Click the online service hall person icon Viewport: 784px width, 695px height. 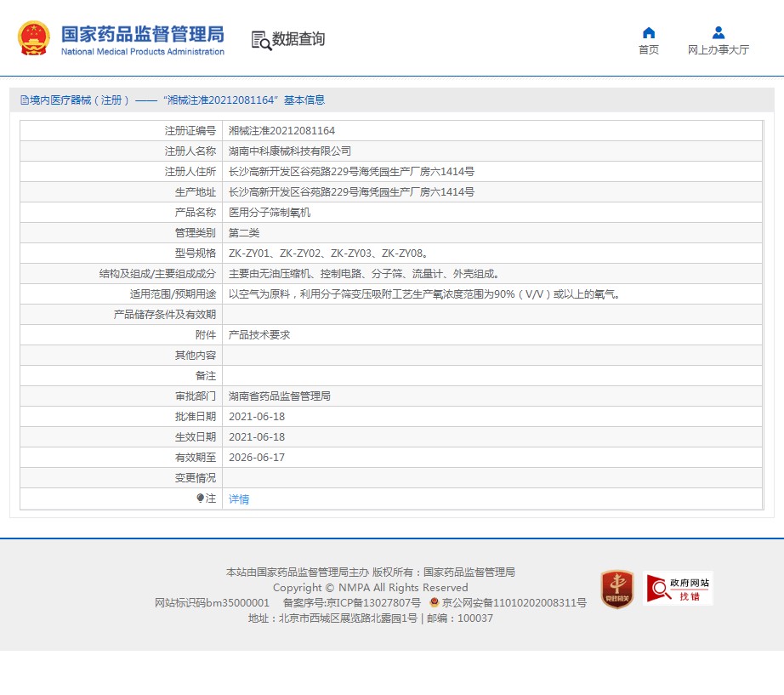click(718, 33)
